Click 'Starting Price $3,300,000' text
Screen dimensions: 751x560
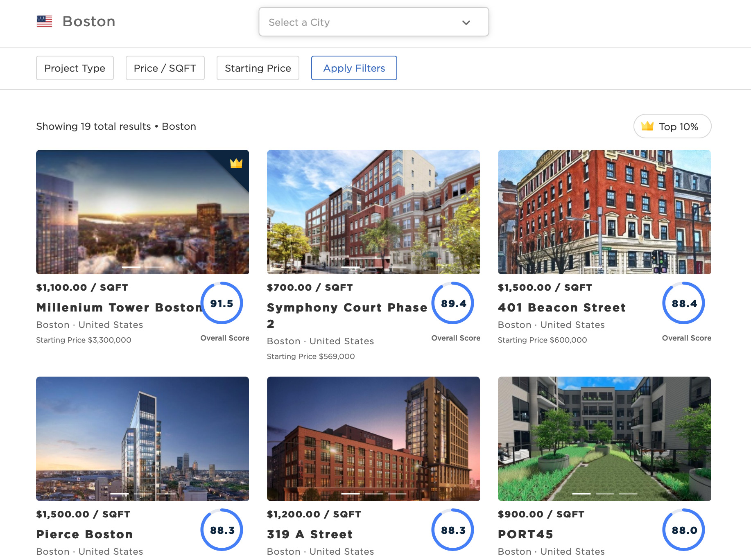(x=84, y=340)
